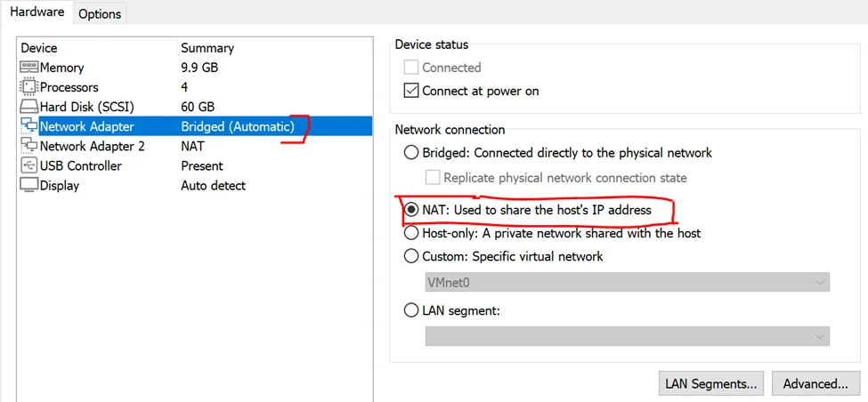Screen dimensions: 868x402
Task: Select the Memory row label
Action: pyautogui.click(x=62, y=68)
